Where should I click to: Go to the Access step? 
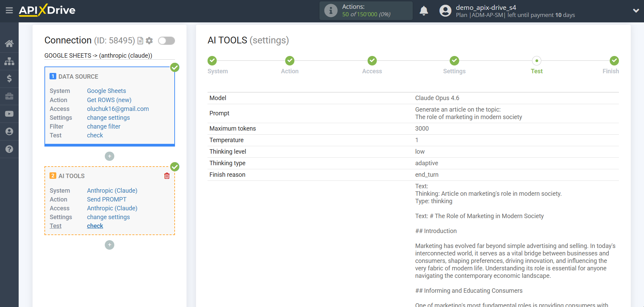(372, 61)
